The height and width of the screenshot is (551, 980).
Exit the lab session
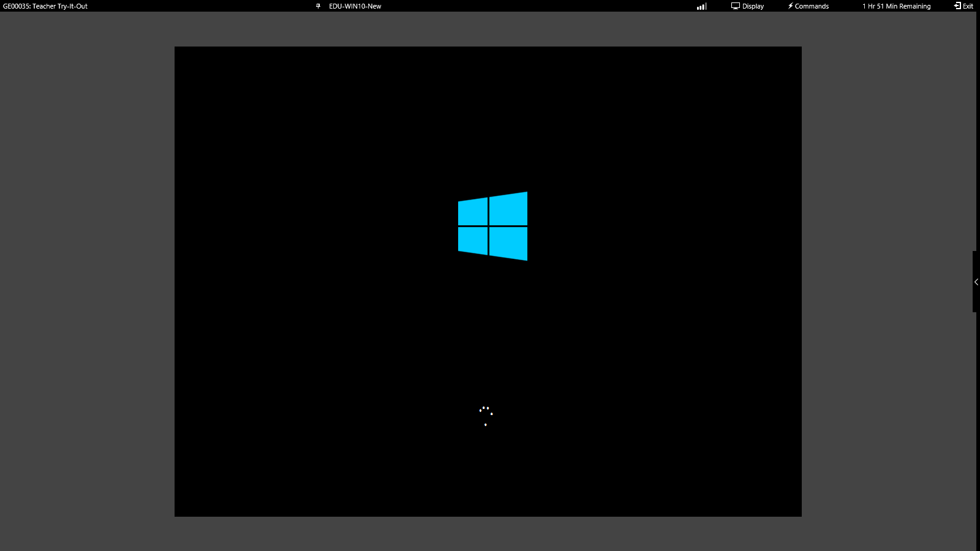tap(963, 6)
